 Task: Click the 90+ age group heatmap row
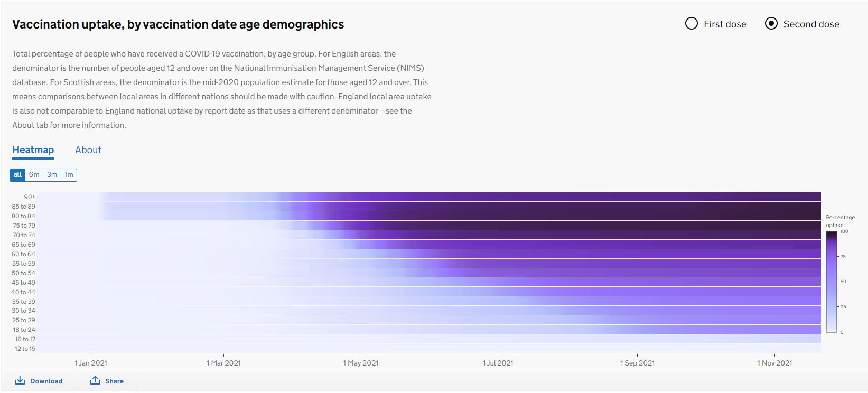pos(429,197)
